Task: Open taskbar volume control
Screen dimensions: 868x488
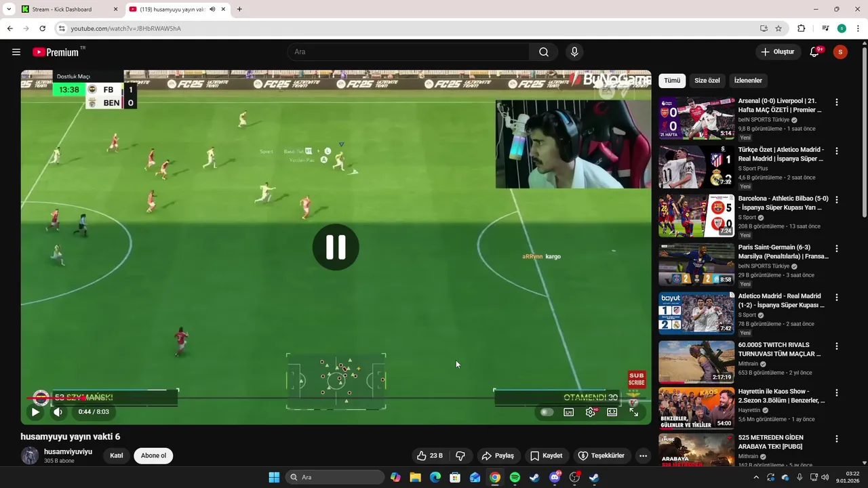Action: click(x=825, y=477)
